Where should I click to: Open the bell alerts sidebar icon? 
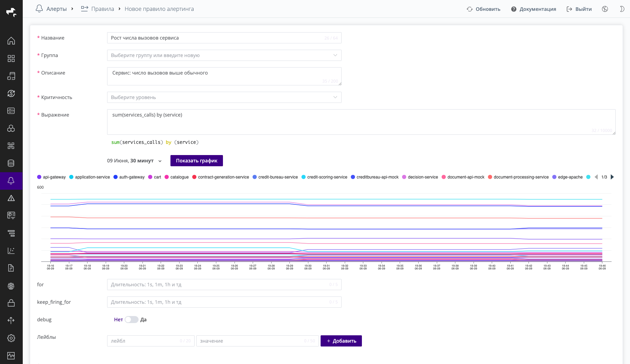click(x=11, y=181)
